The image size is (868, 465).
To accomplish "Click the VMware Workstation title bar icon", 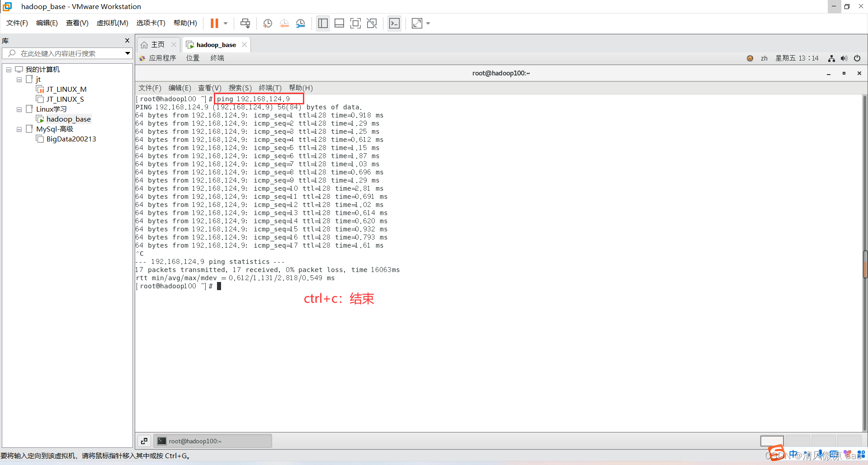I will [x=7, y=6].
